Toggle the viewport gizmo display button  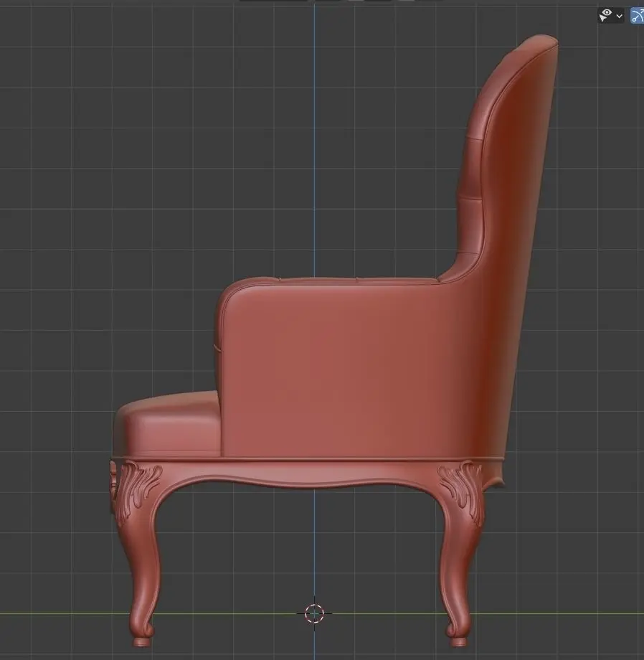[638, 16]
